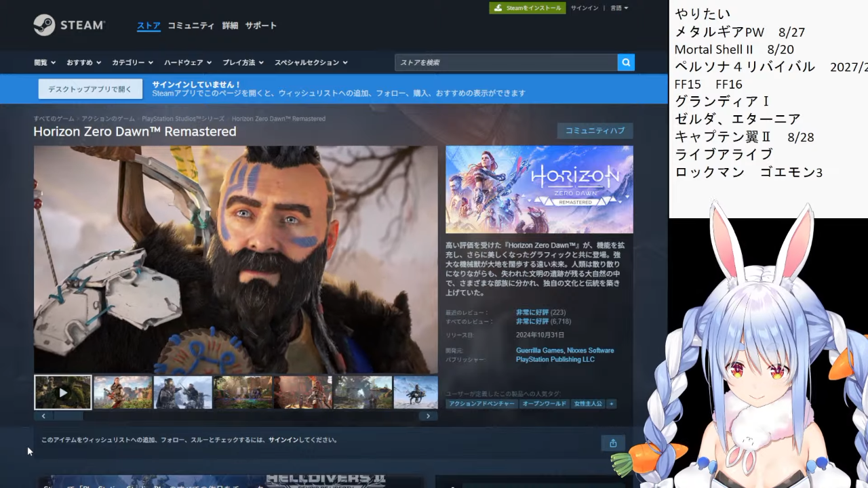The width and height of the screenshot is (868, 488).
Task: Open the PlayStation Publishing LLC link
Action: pos(555,359)
